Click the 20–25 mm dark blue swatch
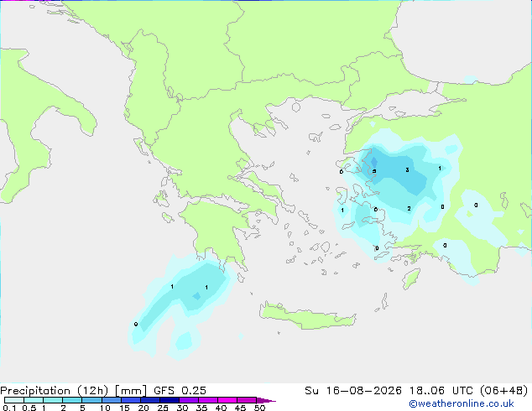 (x=149, y=400)
